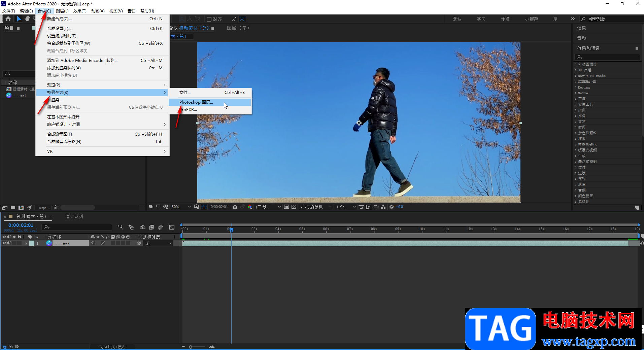The width and height of the screenshot is (644, 350).
Task: Click the toggle mask and shape path visibility icon
Action: pyautogui.click(x=204, y=207)
